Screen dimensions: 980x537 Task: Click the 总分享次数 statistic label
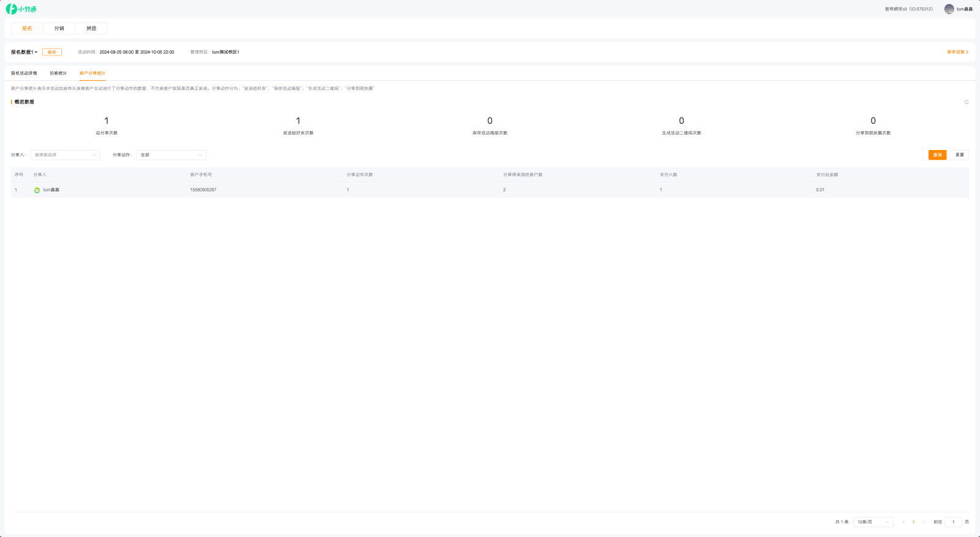pyautogui.click(x=107, y=133)
